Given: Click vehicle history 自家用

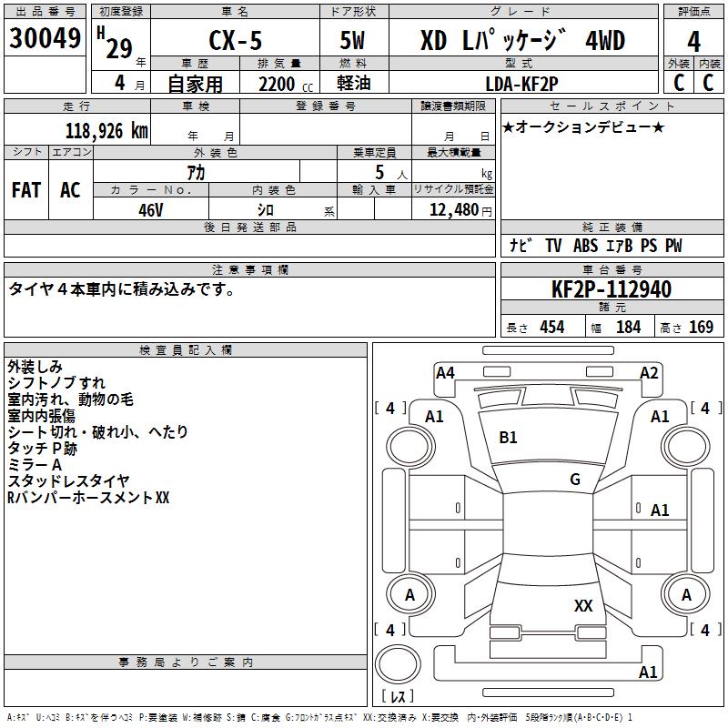Looking at the screenshot, I should (x=195, y=84).
